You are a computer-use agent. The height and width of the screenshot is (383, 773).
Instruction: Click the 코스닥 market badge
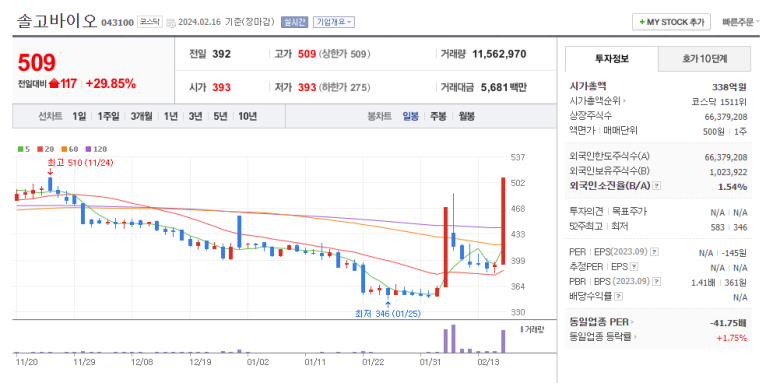(149, 22)
